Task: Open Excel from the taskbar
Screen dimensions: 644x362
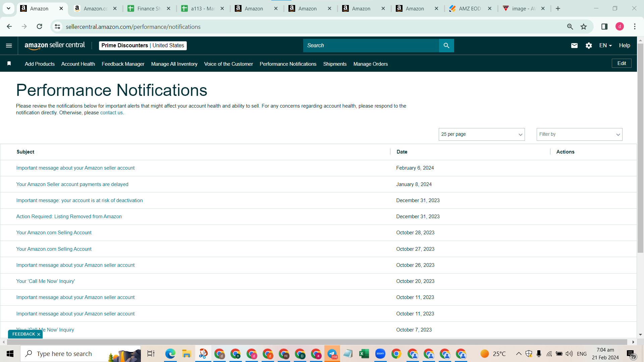Action: (x=364, y=354)
